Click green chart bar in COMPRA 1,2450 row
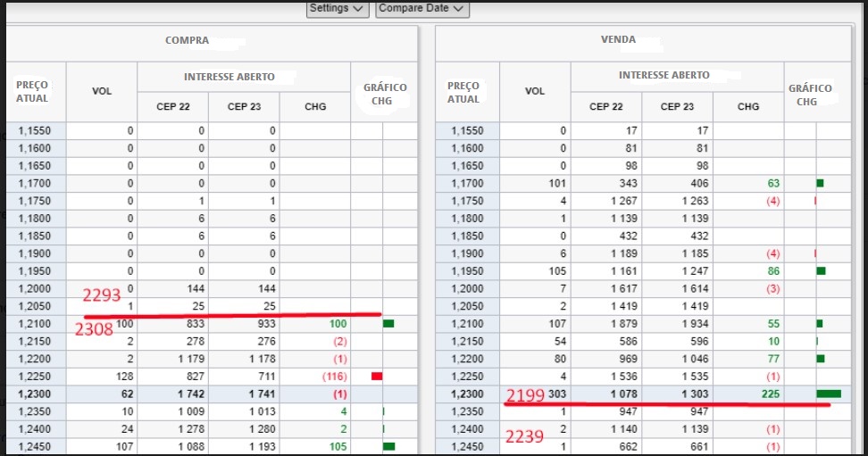 click(x=388, y=446)
